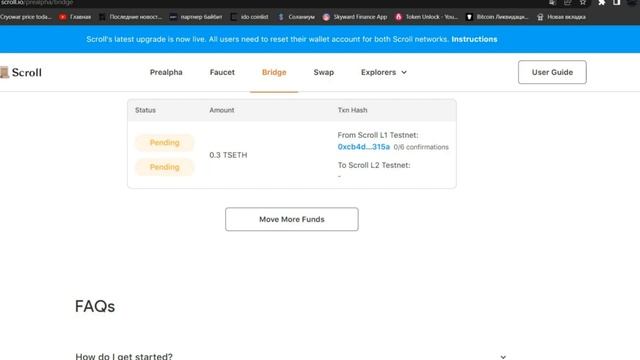This screenshot has height=360, width=640.
Task: Click the 0/6 confirmations text
Action: (421, 147)
